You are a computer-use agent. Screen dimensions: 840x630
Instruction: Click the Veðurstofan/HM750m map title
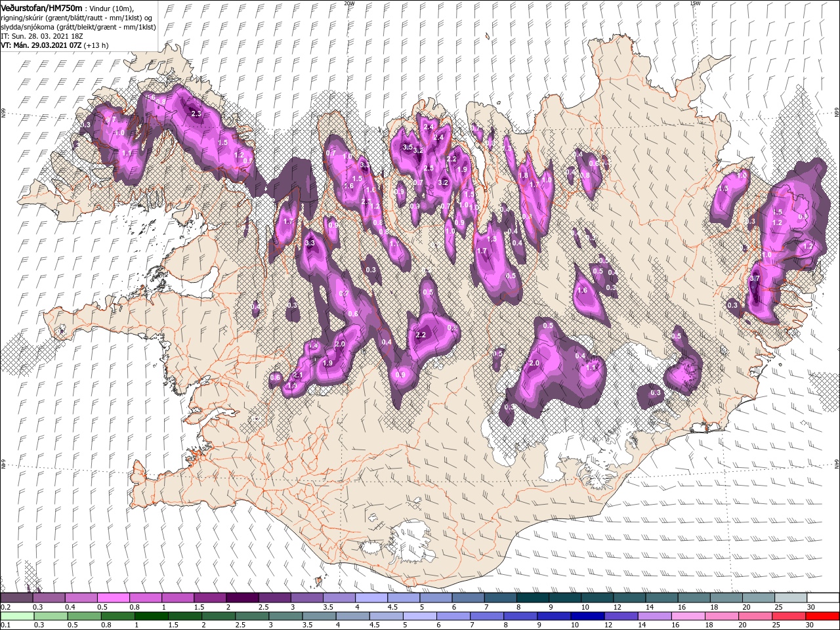click(x=42, y=7)
